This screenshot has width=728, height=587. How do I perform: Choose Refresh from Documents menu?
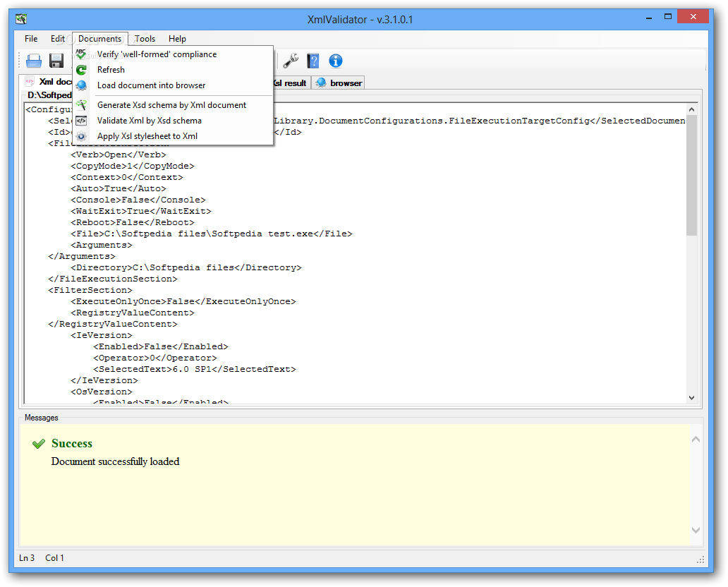[x=173, y=70]
